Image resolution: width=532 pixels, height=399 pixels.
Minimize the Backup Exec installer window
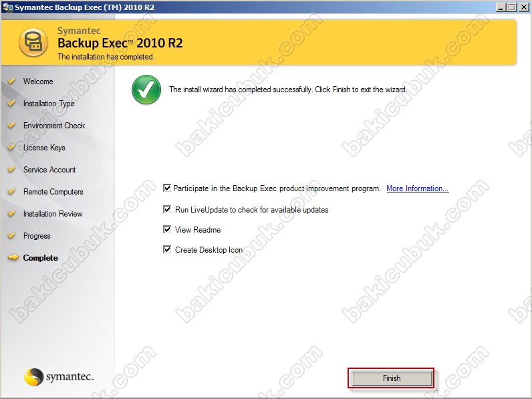click(501, 7)
